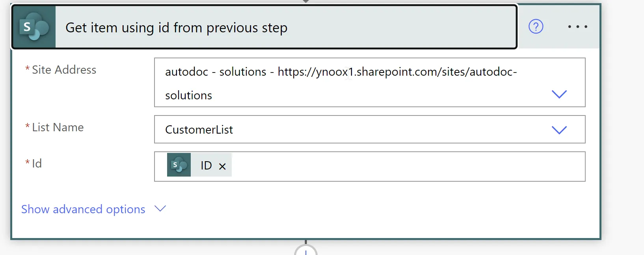Collapse the Get item action title bar

(x=264, y=27)
